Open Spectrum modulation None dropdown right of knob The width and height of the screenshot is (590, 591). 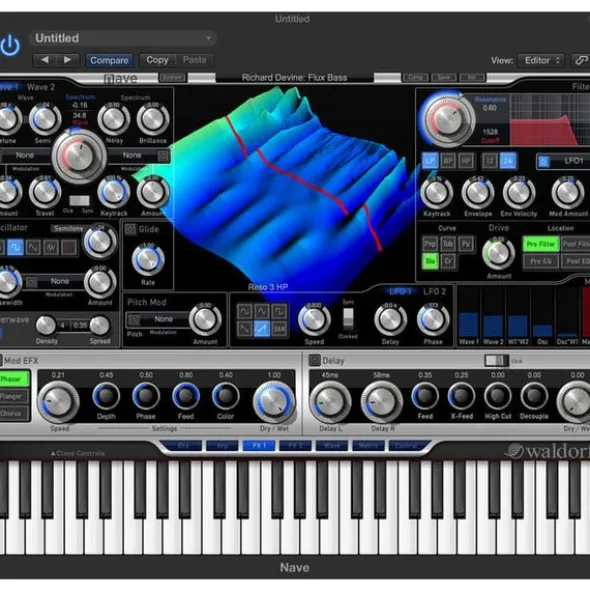click(138, 155)
